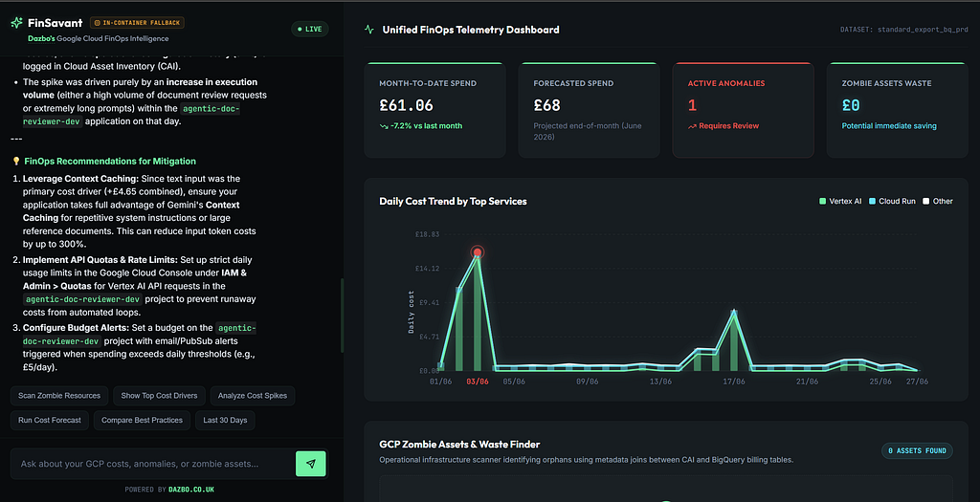Image resolution: width=980 pixels, height=502 pixels.
Task: Toggle the Cloud Run legend series
Action: [892, 201]
